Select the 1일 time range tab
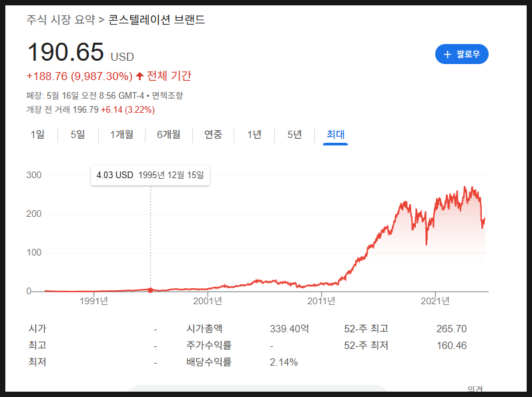532x397 pixels. pos(37,135)
